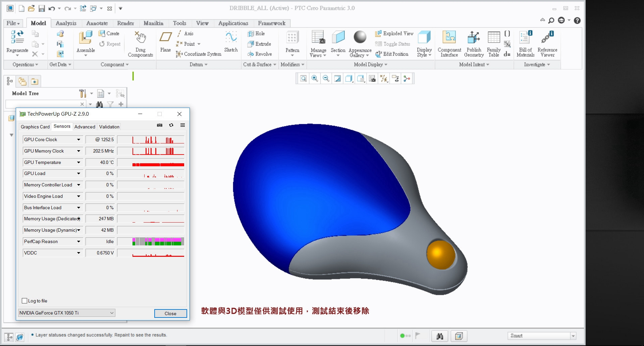Click the binoculars find icon in status bar
644x346 pixels.
(x=440, y=336)
